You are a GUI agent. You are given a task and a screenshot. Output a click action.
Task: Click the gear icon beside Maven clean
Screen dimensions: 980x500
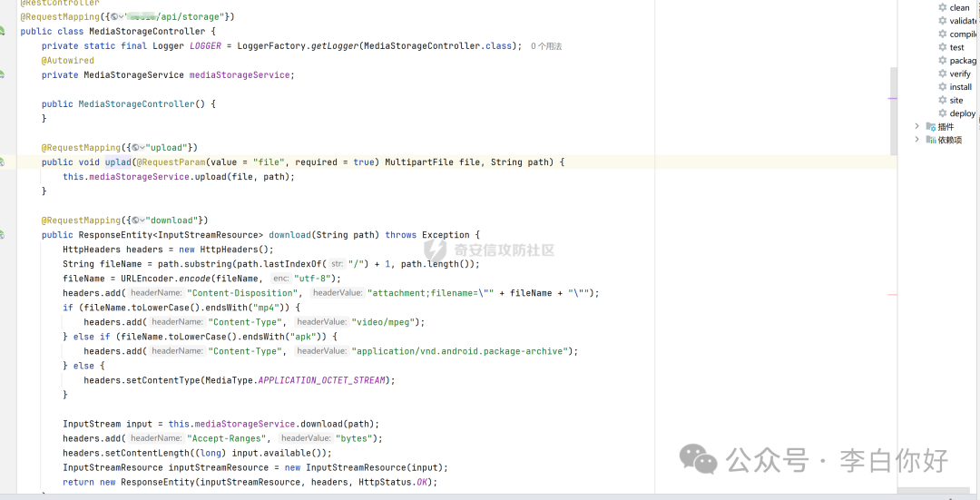(943, 7)
